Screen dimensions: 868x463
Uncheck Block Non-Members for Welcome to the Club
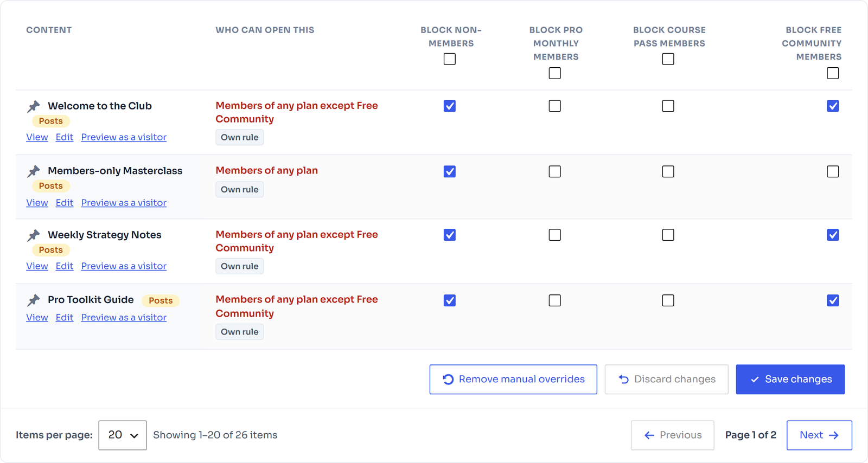450,106
